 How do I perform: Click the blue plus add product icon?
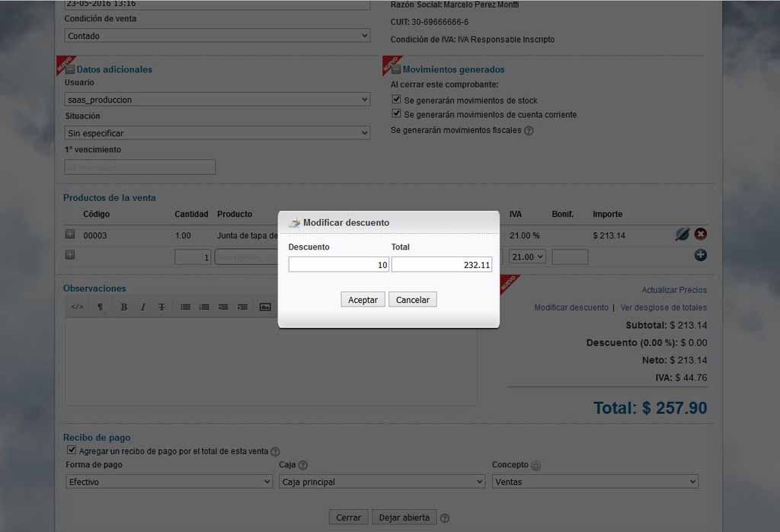pyautogui.click(x=701, y=255)
